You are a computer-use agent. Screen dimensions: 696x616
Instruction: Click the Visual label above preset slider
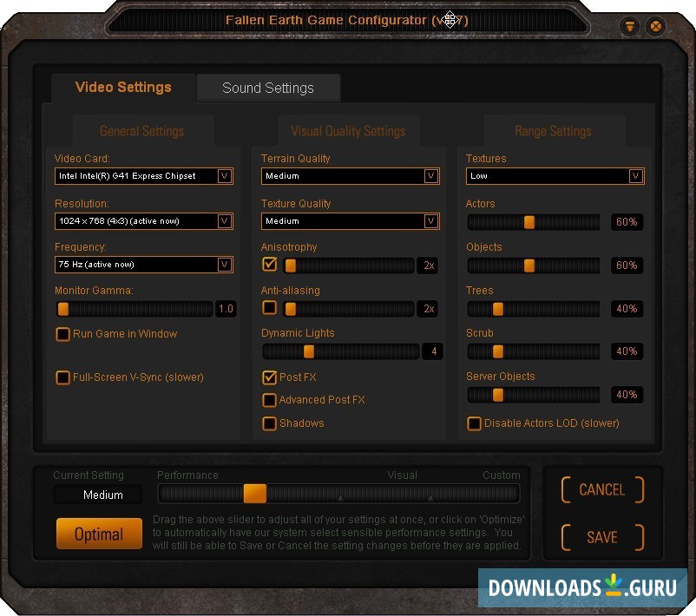tap(402, 475)
